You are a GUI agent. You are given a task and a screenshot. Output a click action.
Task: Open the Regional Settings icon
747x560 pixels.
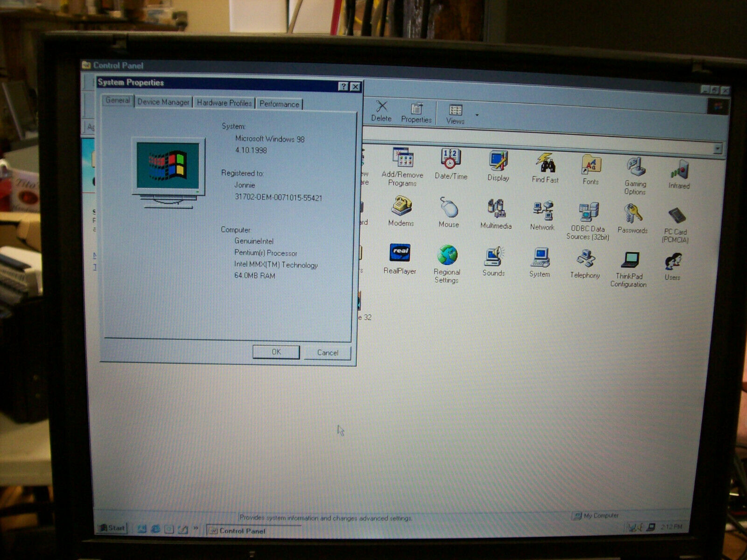[x=447, y=264]
